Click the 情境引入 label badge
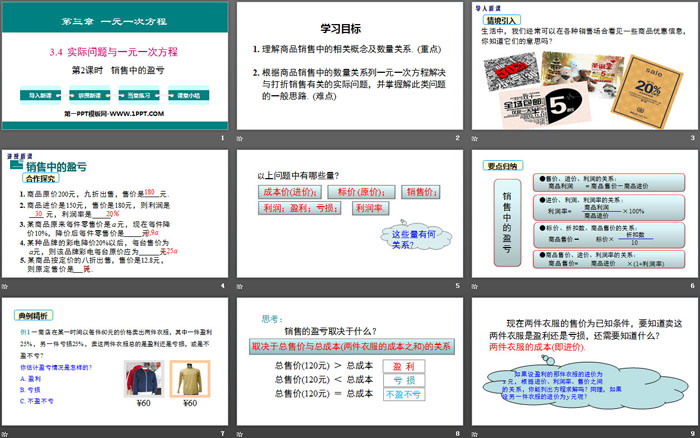Image resolution: width=700 pixels, height=438 pixels. 500,18
